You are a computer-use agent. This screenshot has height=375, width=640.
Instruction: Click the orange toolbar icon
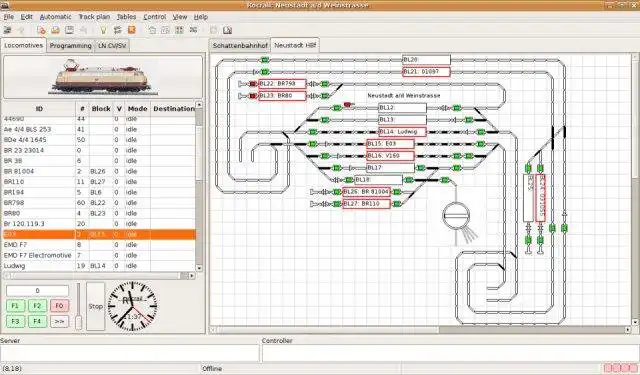pos(131,30)
